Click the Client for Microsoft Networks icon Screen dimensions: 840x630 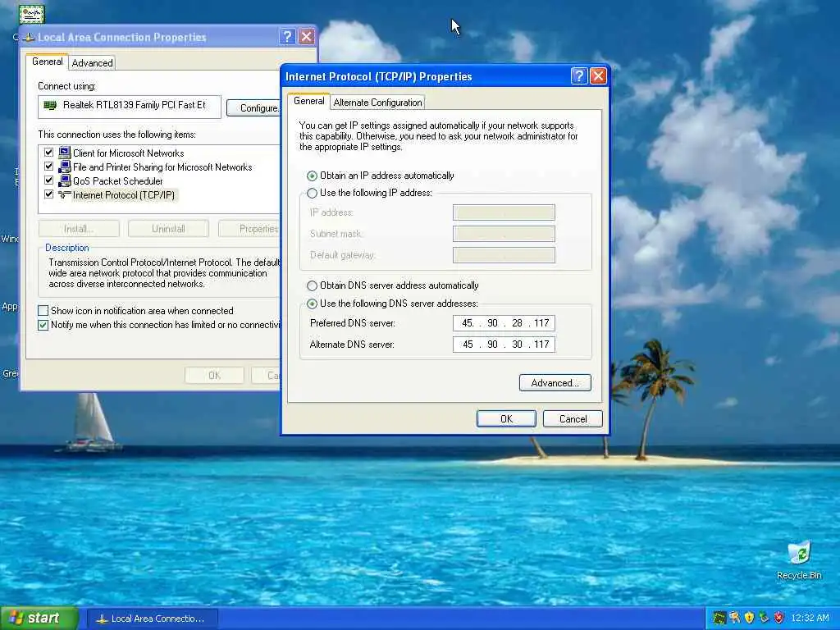click(x=64, y=153)
